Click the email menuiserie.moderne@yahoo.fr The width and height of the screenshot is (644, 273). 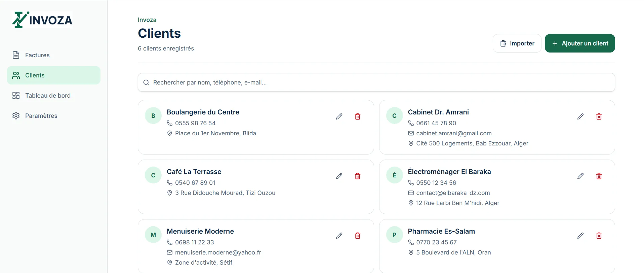click(218, 252)
